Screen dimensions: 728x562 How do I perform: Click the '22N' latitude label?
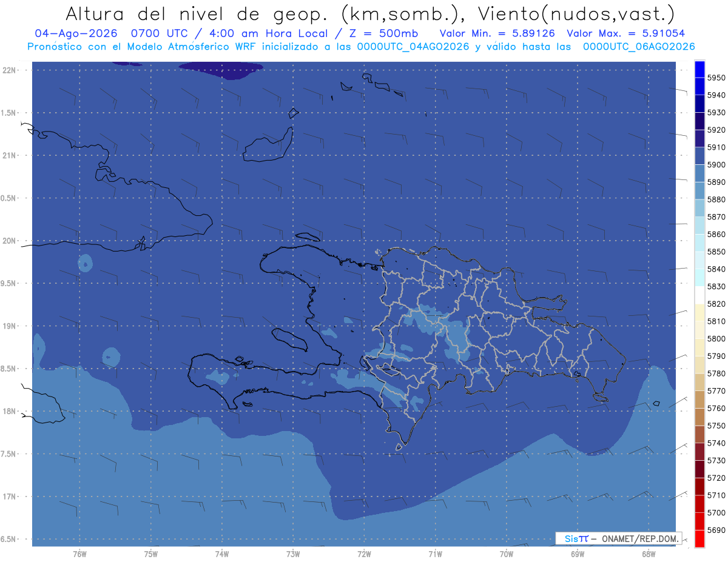coord(9,70)
